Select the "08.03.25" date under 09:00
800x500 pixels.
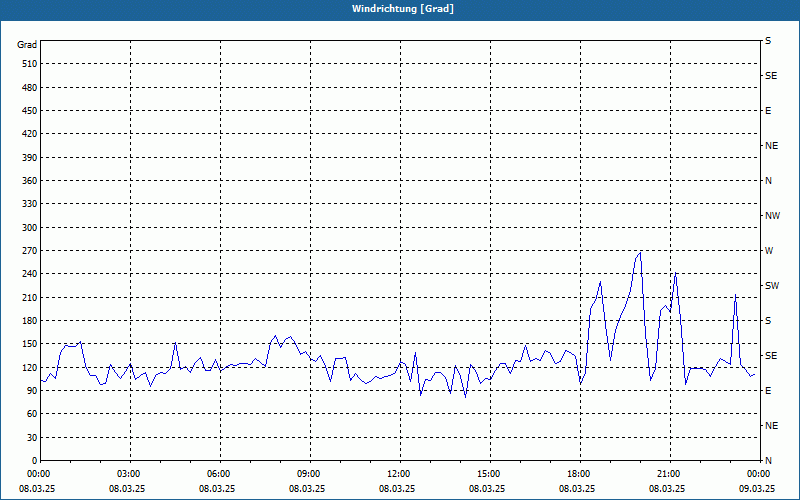click(307, 489)
